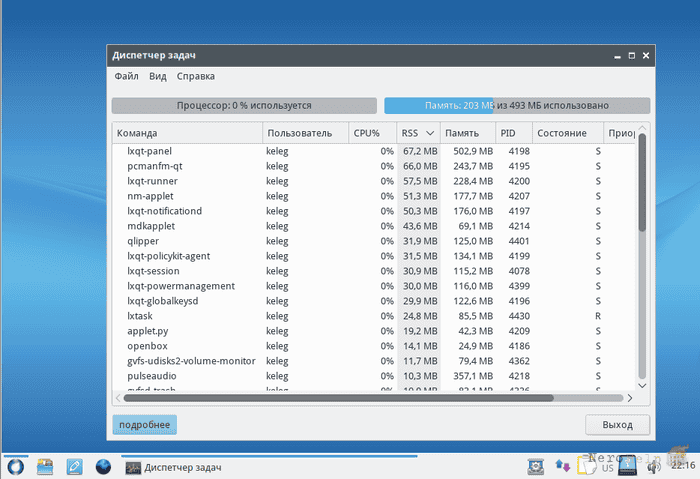Viewport: 700px width, 479px height.
Task: Select the applet.py process
Action: pyautogui.click(x=373, y=331)
